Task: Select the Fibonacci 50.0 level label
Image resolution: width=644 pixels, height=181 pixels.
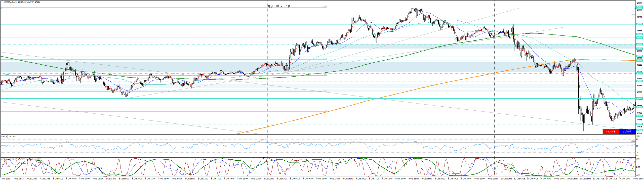Action: 325,75
